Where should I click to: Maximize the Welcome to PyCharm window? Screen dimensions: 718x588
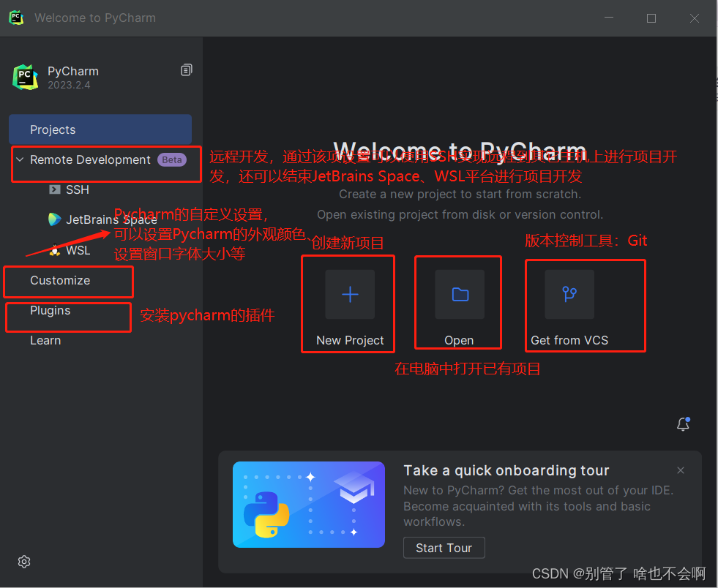pyautogui.click(x=651, y=18)
